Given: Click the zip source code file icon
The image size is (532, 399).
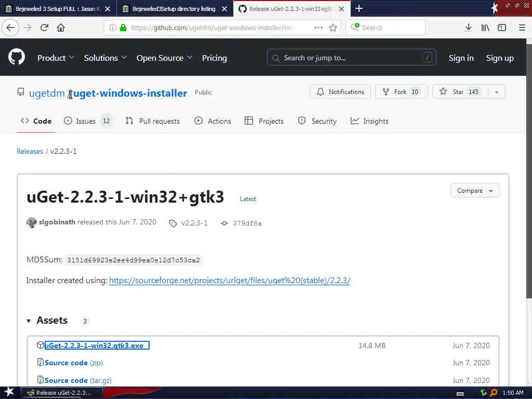Looking at the screenshot, I should (41, 362).
